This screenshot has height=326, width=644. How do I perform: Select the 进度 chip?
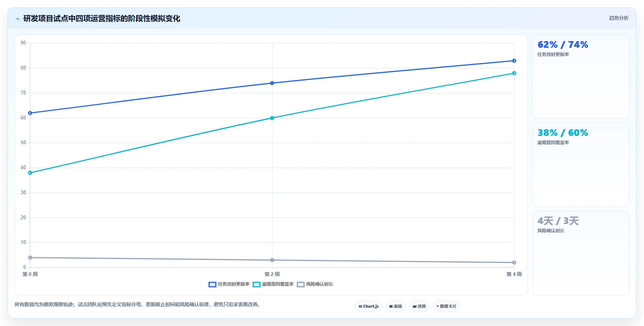[419, 306]
